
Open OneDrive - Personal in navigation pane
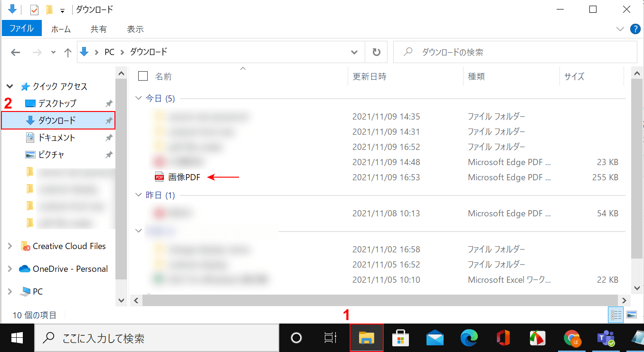point(70,269)
